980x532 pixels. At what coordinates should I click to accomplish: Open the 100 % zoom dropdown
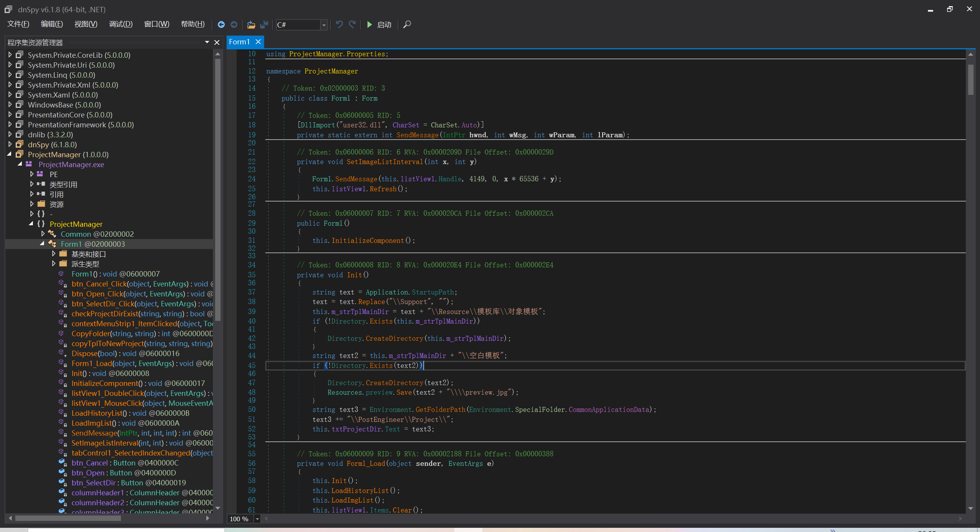click(x=257, y=519)
